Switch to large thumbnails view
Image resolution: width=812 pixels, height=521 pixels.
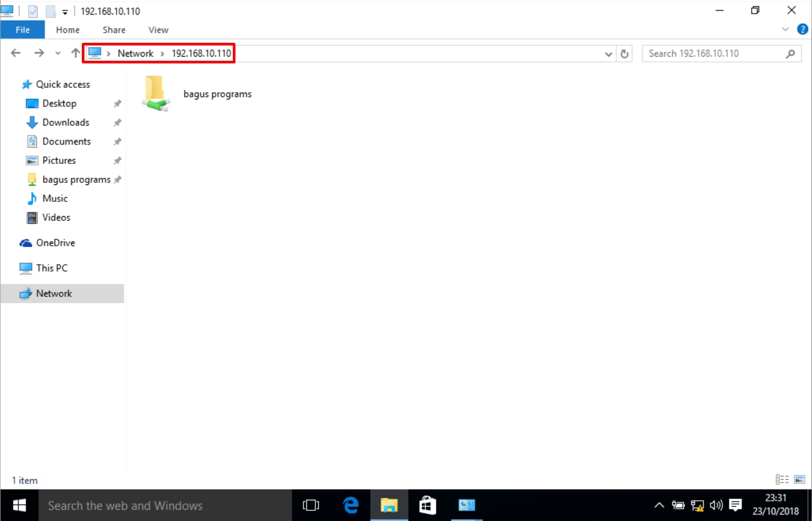[x=798, y=479]
